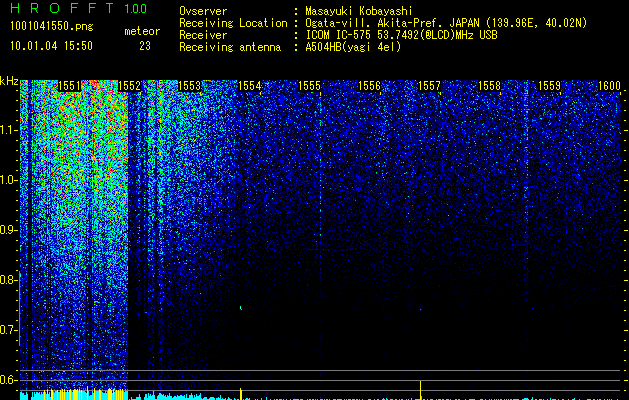The width and height of the screenshot is (629, 400).
Task: Click the 'meteor' label
Action: pyautogui.click(x=142, y=31)
